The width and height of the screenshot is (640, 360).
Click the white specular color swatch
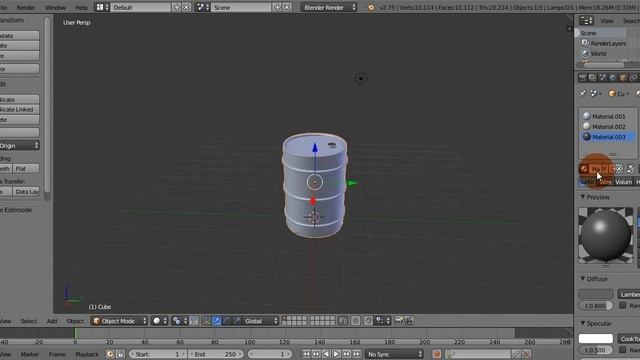(x=596, y=338)
